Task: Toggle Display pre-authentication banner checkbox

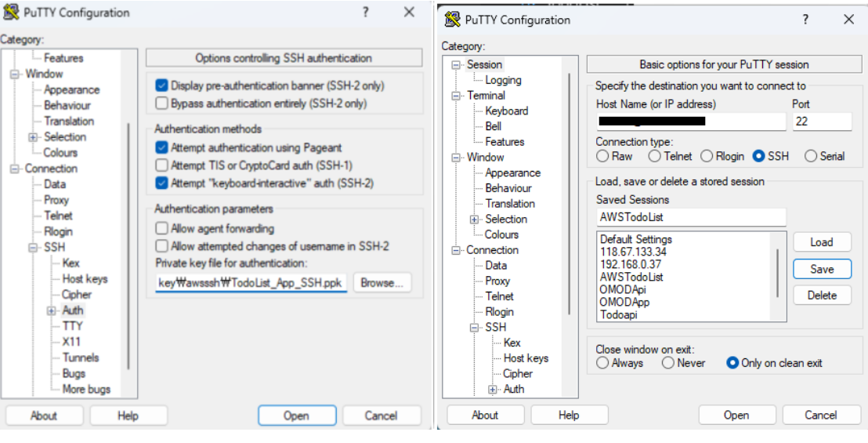Action: (x=161, y=85)
